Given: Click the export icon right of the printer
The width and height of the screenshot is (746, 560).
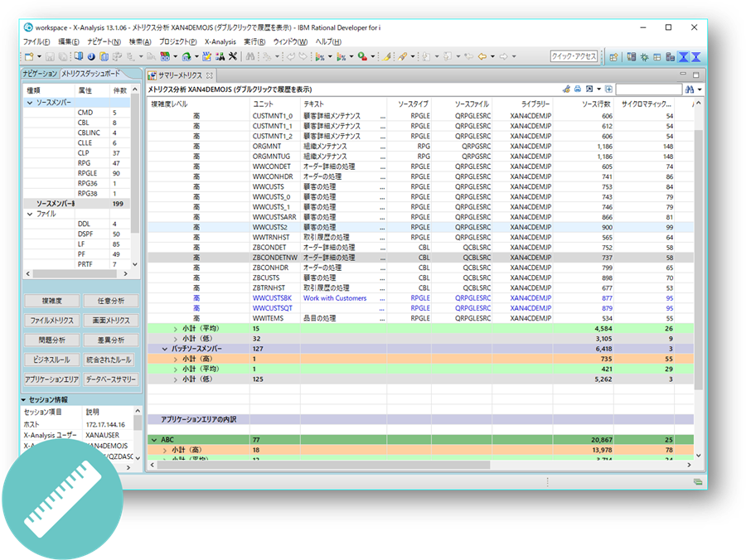Looking at the screenshot, I should coord(589,89).
